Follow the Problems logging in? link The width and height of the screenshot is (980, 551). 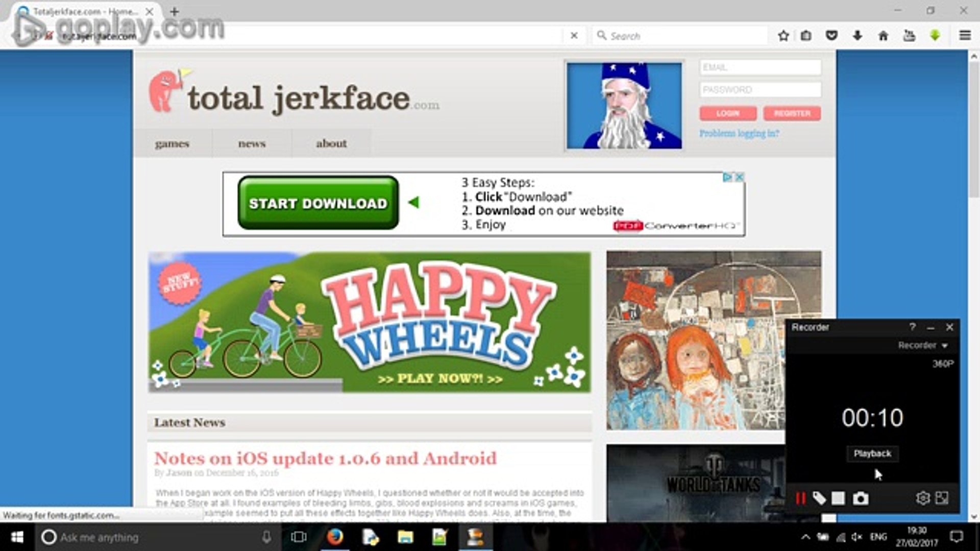click(739, 134)
